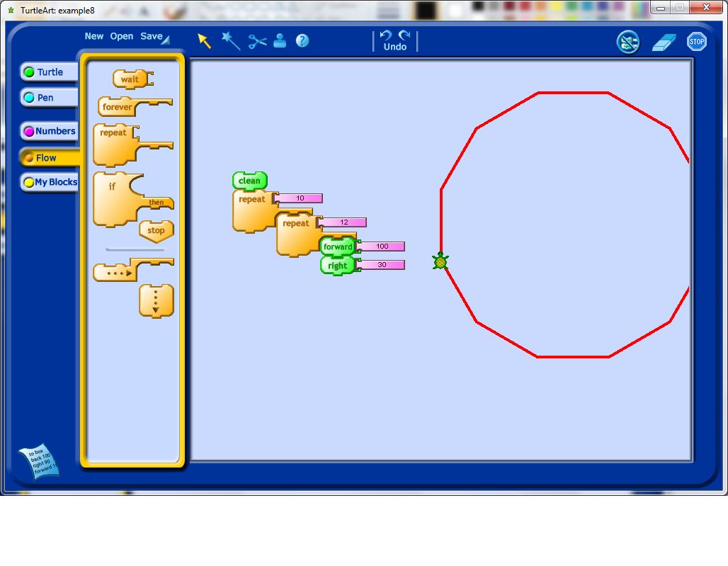The image size is (728, 566).
Task: Click the turtle on the canvas
Action: point(440,261)
